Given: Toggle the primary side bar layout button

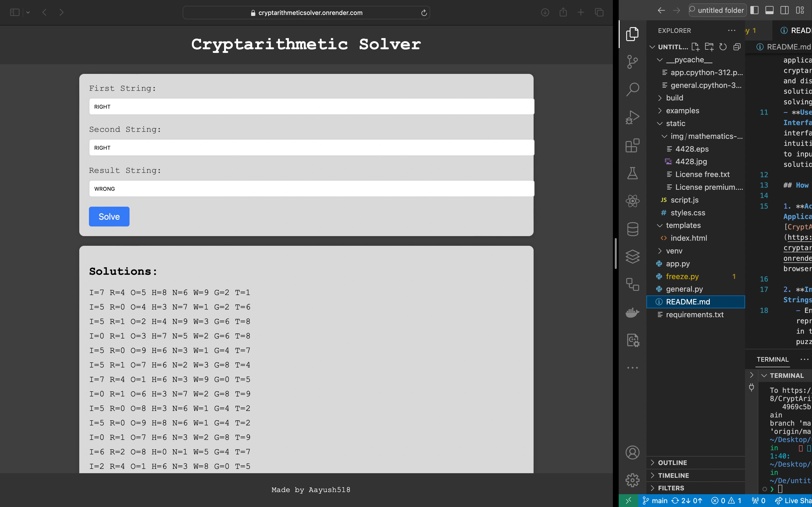Looking at the screenshot, I should 754,10.
